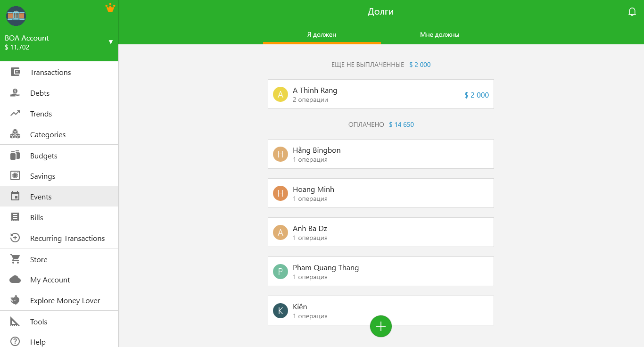Click the Recurring Transactions cycle icon
The height and width of the screenshot is (347, 644).
tap(15, 238)
